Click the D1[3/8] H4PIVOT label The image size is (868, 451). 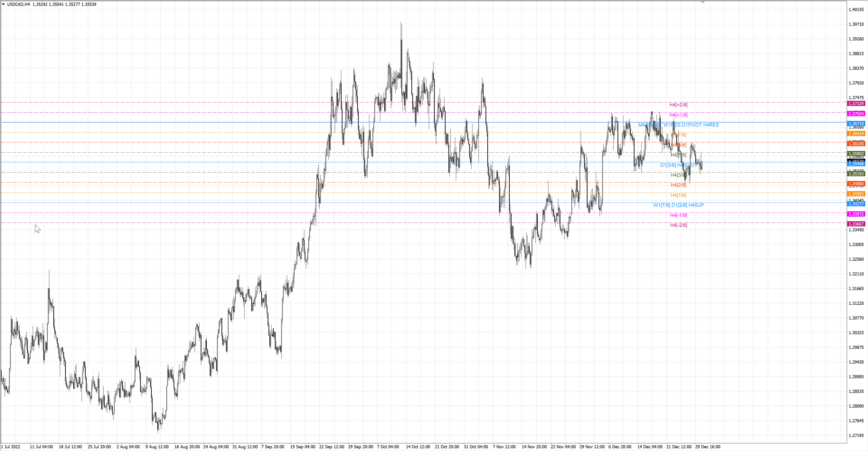point(678,165)
